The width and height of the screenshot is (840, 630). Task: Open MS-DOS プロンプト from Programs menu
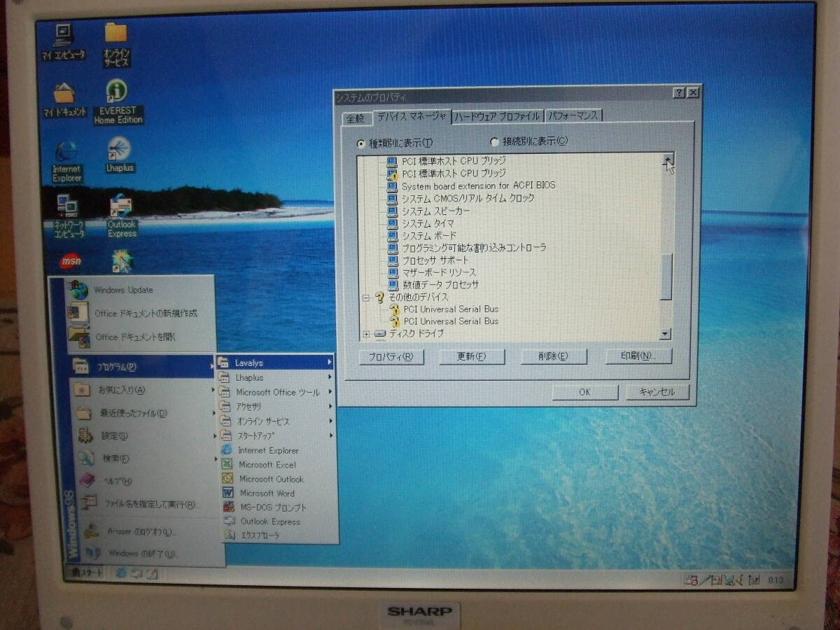(272, 507)
